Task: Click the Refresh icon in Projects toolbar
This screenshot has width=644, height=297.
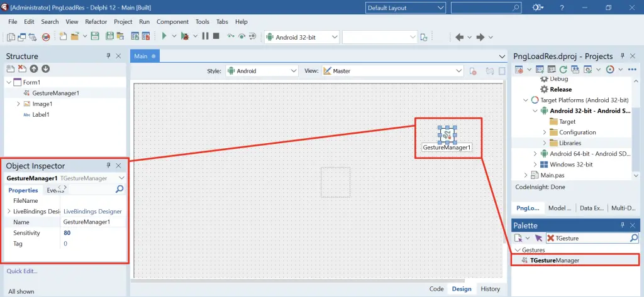Action: 563,69
